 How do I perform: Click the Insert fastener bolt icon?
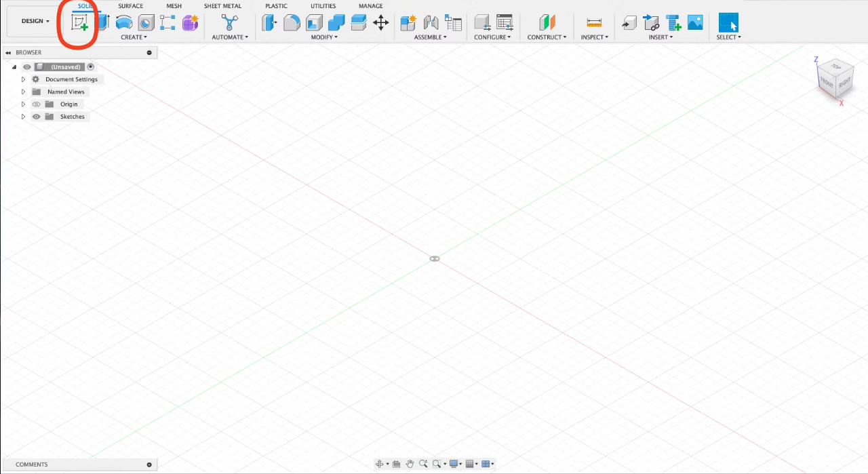673,22
